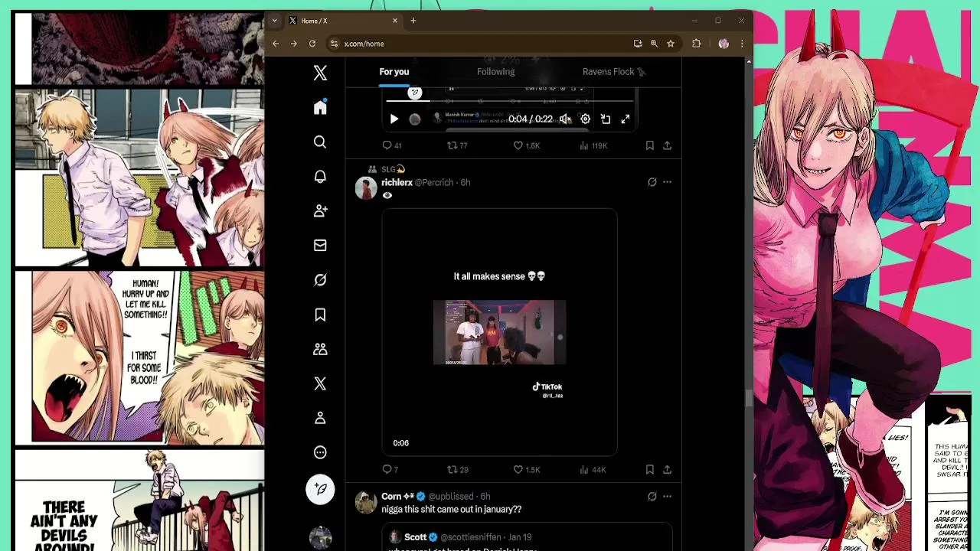Viewport: 980px width, 551px height.
Task: Click the page vertical scrollbar
Action: pyautogui.click(x=749, y=398)
